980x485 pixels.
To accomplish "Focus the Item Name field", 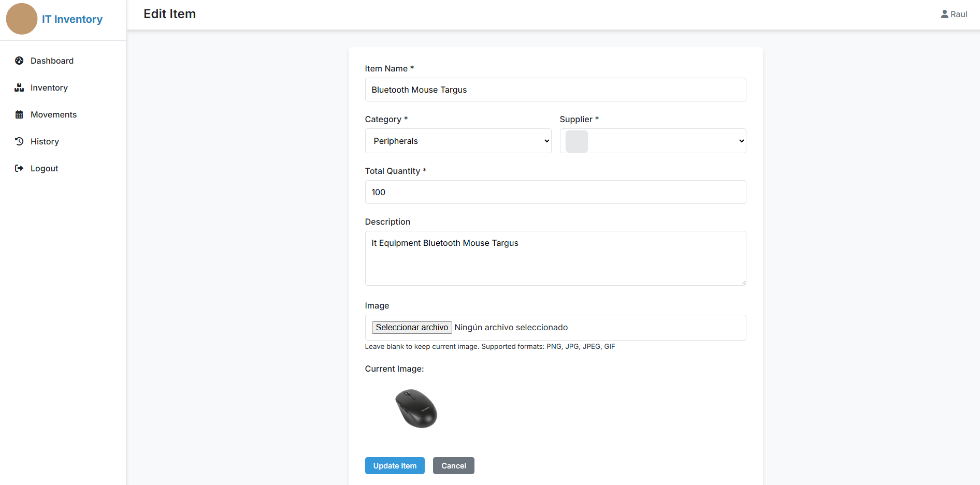I will point(555,90).
